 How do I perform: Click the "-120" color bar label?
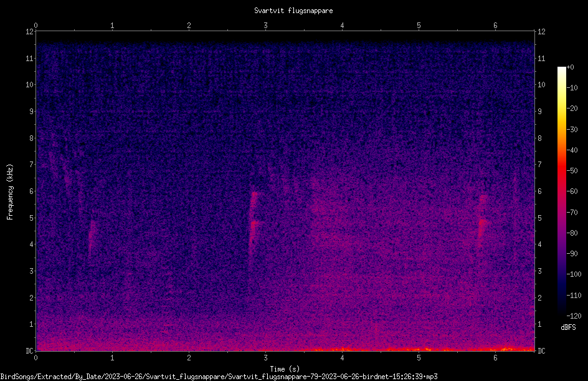tap(574, 316)
